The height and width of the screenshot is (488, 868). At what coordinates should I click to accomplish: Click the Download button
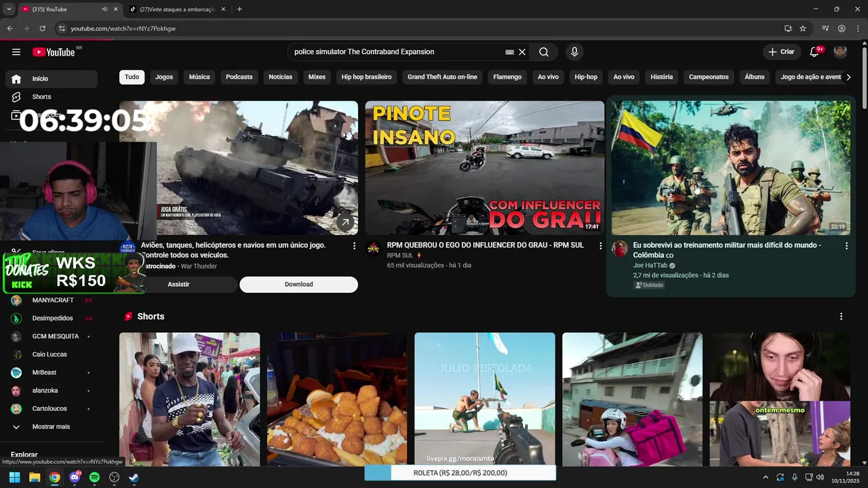[x=298, y=285]
